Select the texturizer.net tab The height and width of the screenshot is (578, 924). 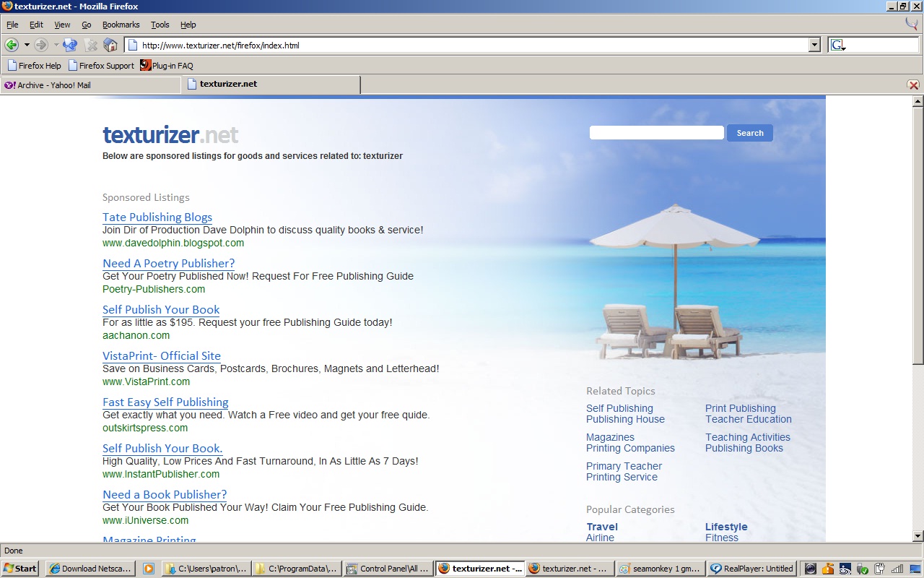pyautogui.click(x=271, y=85)
